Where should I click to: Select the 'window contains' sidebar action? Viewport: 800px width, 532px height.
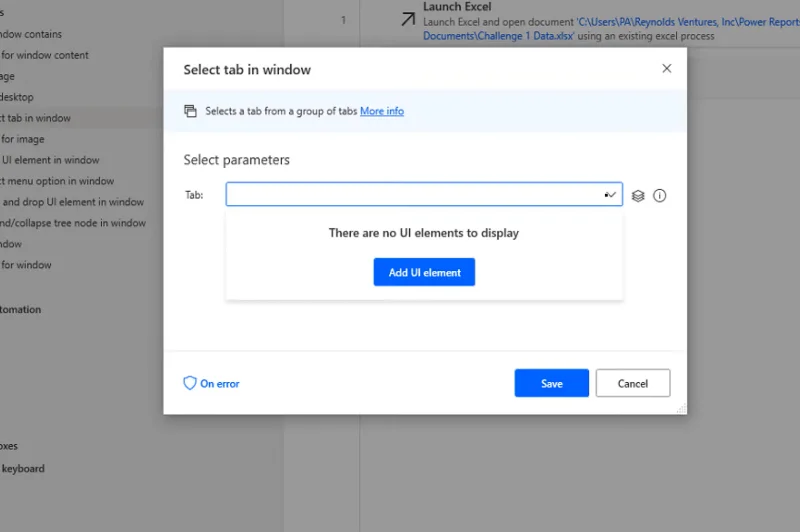(31, 34)
